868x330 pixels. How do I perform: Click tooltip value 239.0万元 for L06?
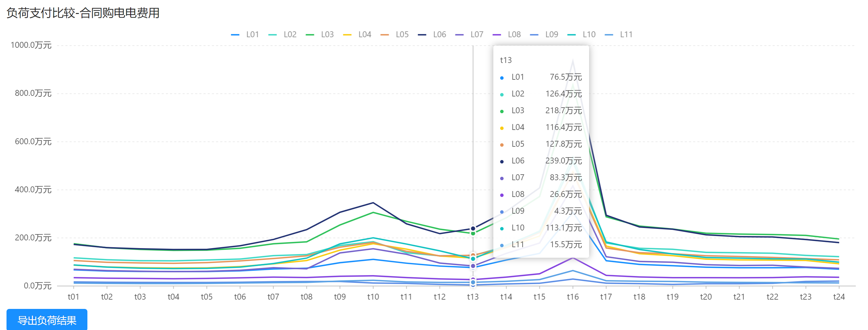pos(563,161)
